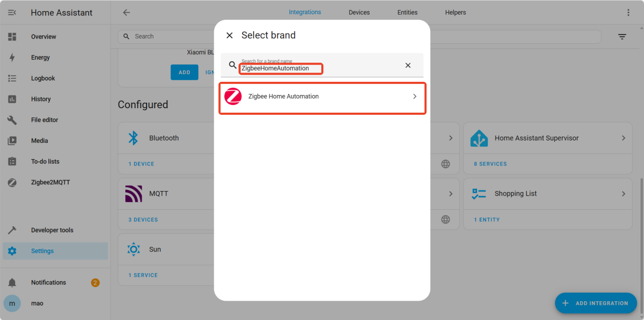Open the mao user profile avatar
This screenshot has width=644, height=320.
pyautogui.click(x=12, y=303)
